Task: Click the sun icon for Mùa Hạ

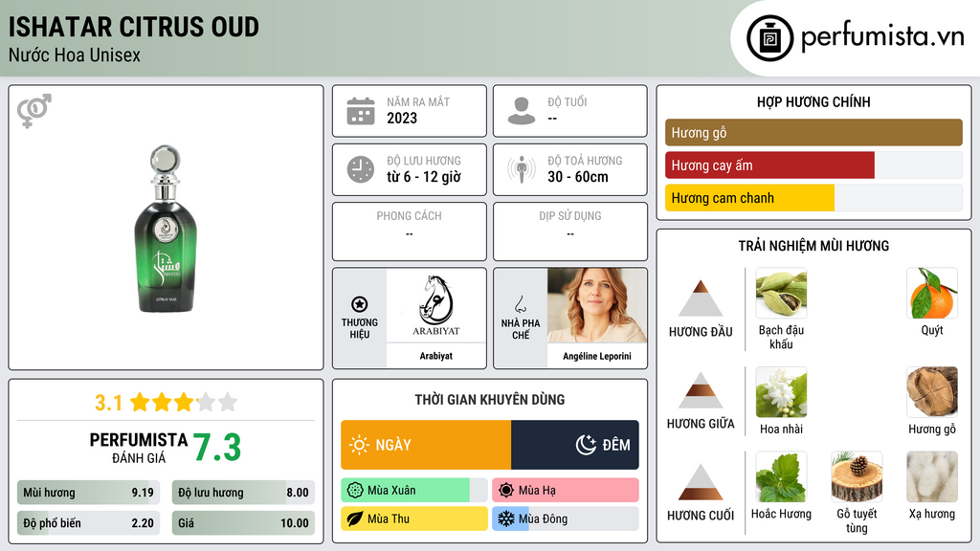Action: pyautogui.click(x=506, y=491)
